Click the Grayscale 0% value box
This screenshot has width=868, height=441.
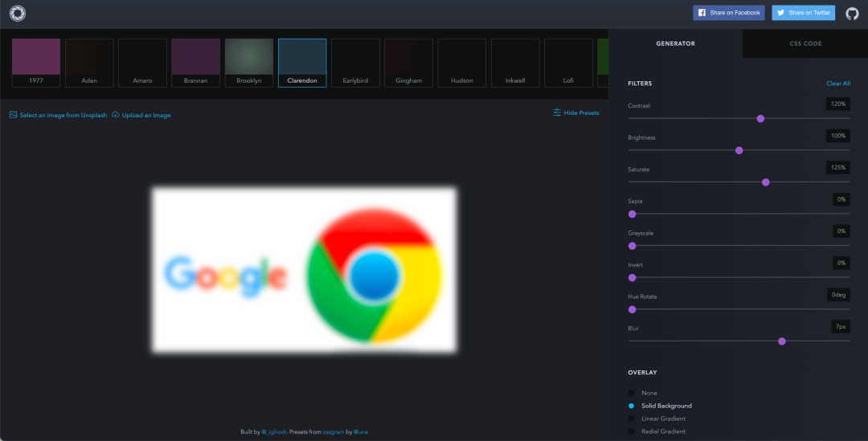tap(841, 231)
